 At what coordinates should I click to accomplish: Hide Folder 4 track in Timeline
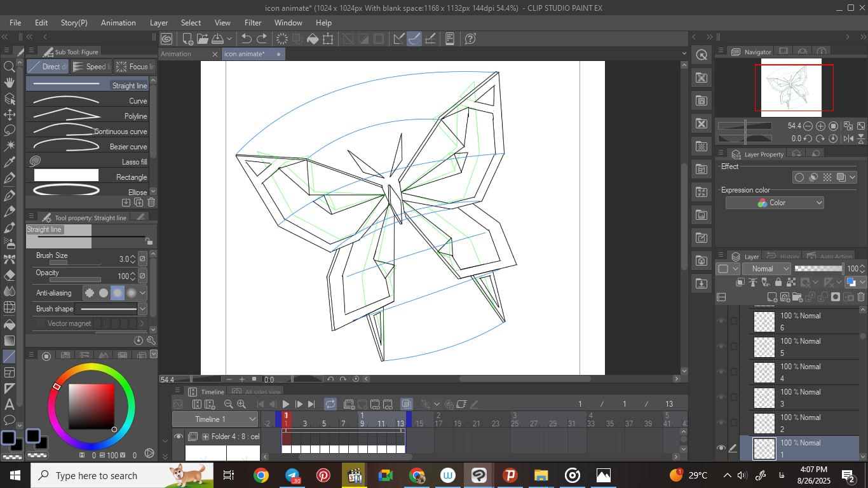(179, 437)
